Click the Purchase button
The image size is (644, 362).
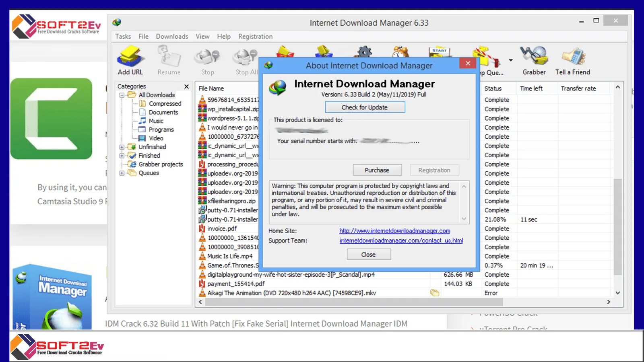tap(377, 170)
